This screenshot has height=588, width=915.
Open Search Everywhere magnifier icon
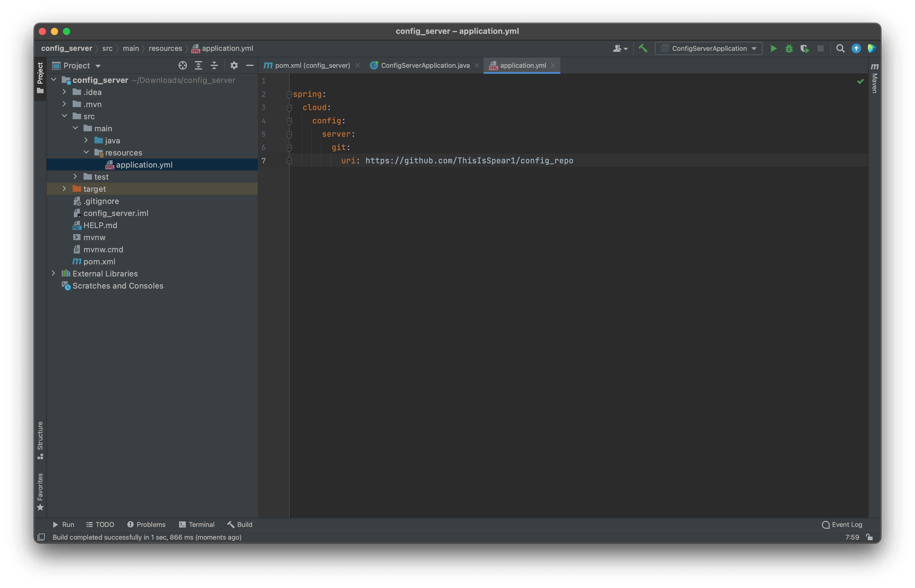(x=840, y=48)
